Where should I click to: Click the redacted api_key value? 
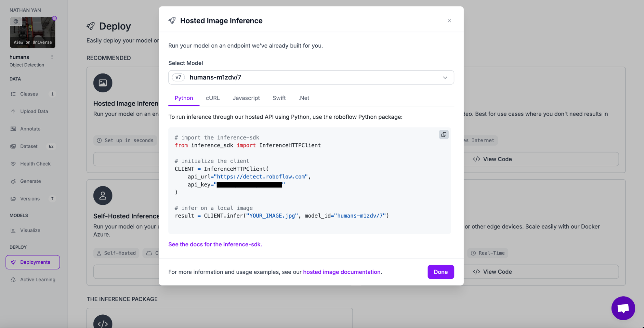tap(249, 184)
